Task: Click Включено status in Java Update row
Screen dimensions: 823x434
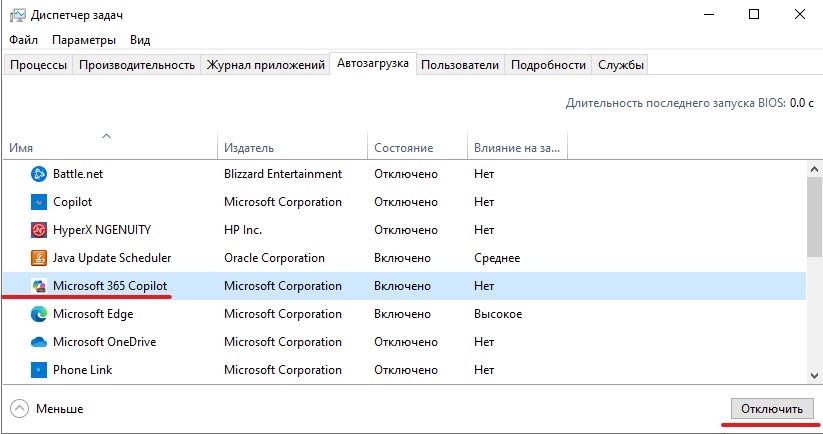Action: (403, 258)
